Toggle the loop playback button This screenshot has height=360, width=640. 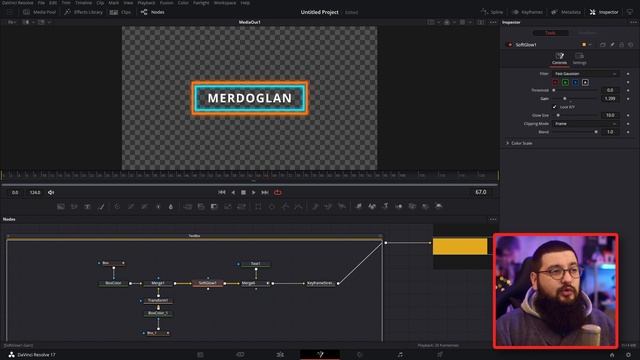pos(278,192)
